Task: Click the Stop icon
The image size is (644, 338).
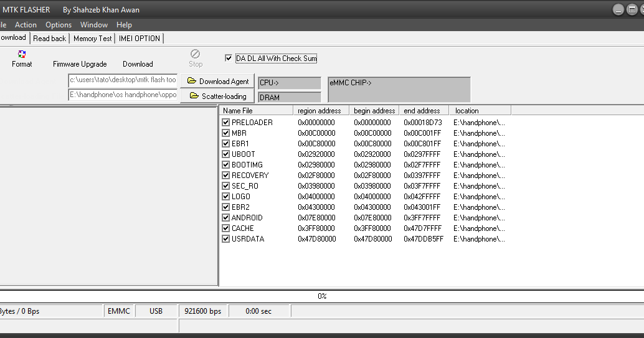Action: pyautogui.click(x=195, y=54)
